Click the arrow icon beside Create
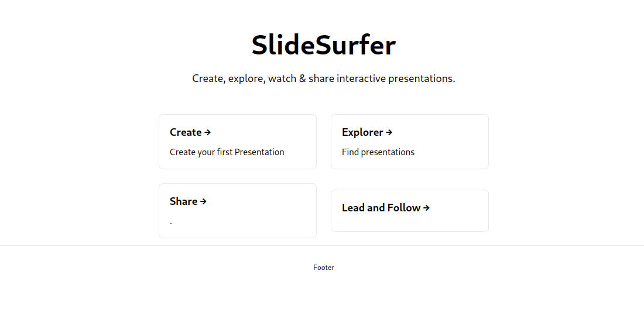644x322 pixels. coord(208,133)
